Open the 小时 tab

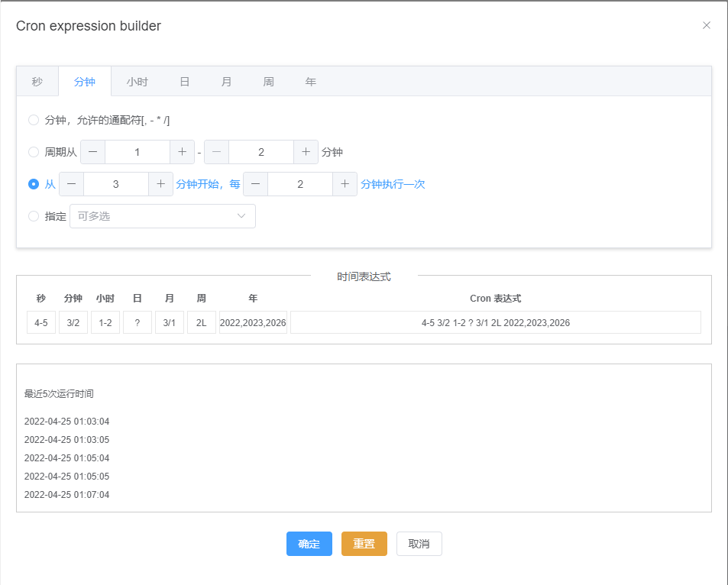pyautogui.click(x=137, y=82)
